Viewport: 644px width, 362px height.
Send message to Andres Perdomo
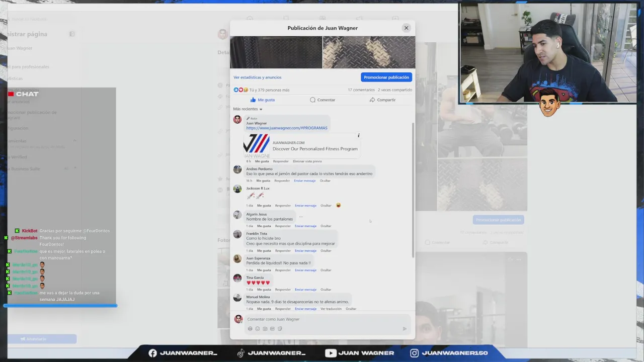(305, 181)
